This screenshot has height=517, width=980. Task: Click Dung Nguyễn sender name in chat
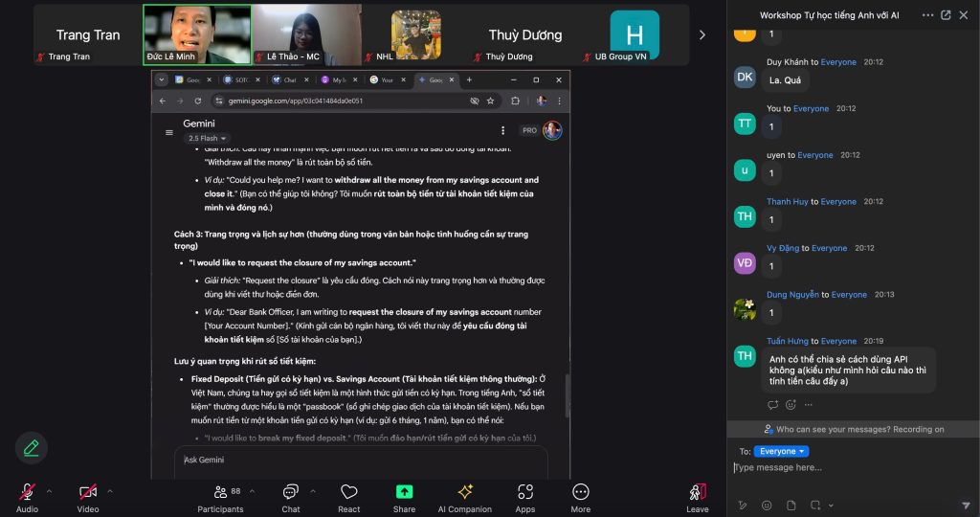pos(792,295)
